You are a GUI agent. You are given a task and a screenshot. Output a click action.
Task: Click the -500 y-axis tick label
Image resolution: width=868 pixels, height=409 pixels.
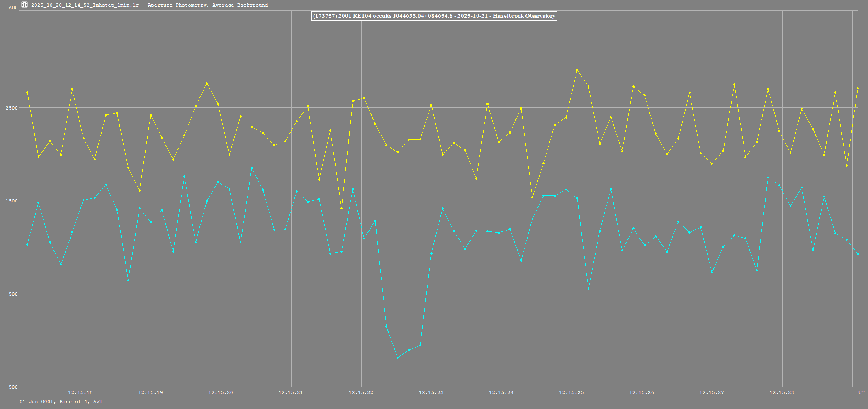point(11,387)
